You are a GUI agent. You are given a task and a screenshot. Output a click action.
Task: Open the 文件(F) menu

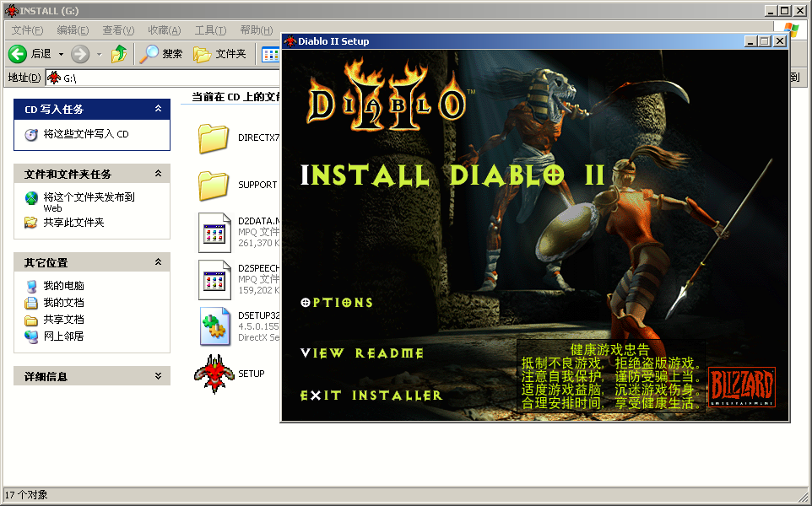28,30
